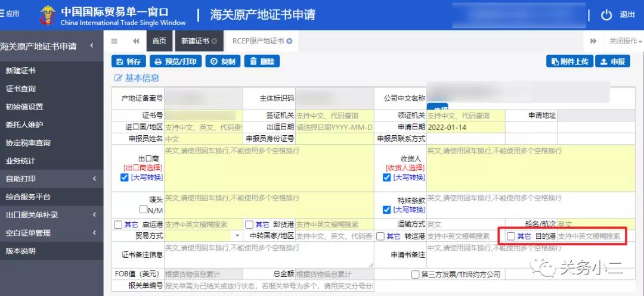Check the 唛头 N/M checkbox

(143, 210)
